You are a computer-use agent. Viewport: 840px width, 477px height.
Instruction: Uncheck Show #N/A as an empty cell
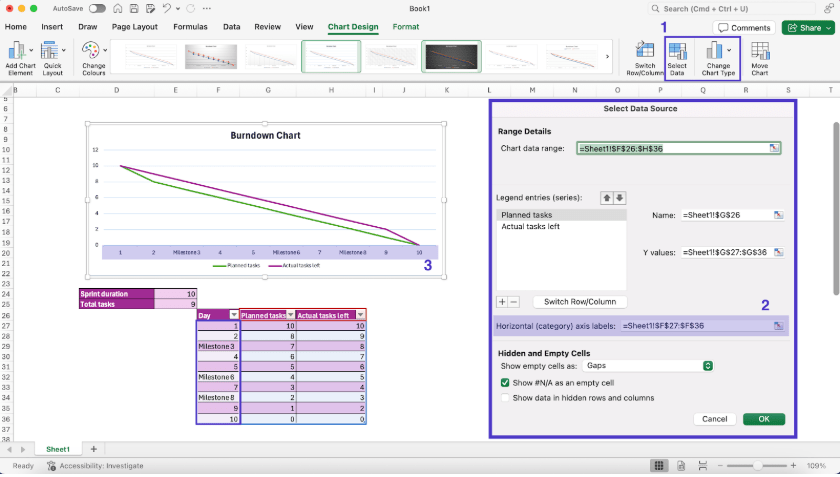(505, 383)
